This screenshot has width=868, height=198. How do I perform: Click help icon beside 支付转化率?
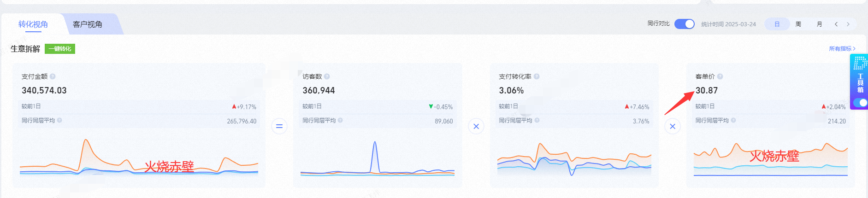pos(537,76)
